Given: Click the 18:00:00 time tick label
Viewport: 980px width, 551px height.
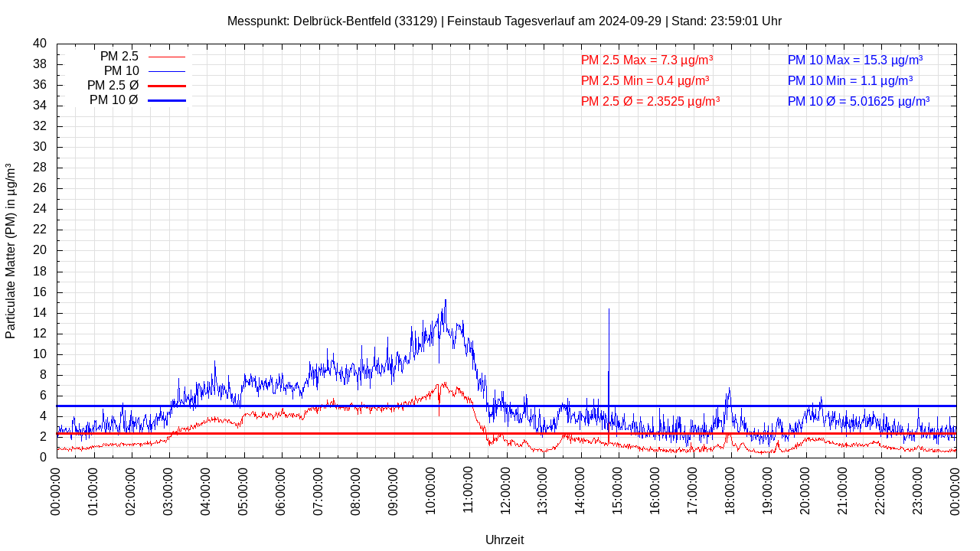Looking at the screenshot, I should (730, 491).
